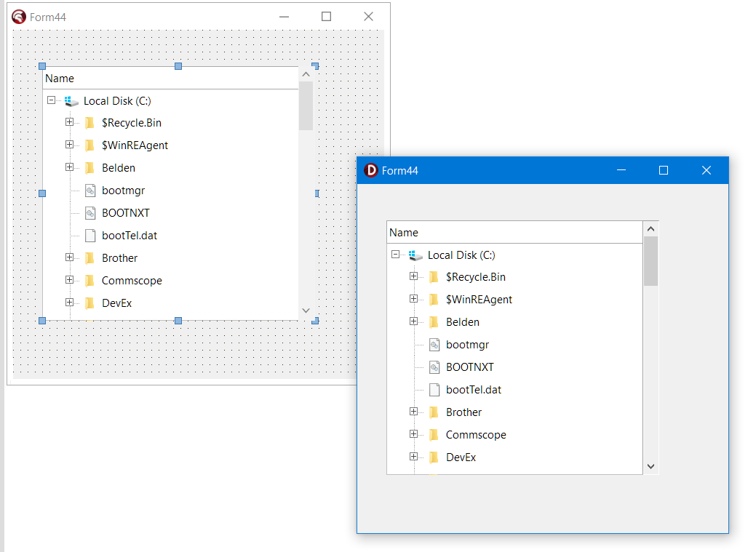Expand the Commscope folder in running form
Viewport: 756px width, 552px height.
[x=414, y=434]
